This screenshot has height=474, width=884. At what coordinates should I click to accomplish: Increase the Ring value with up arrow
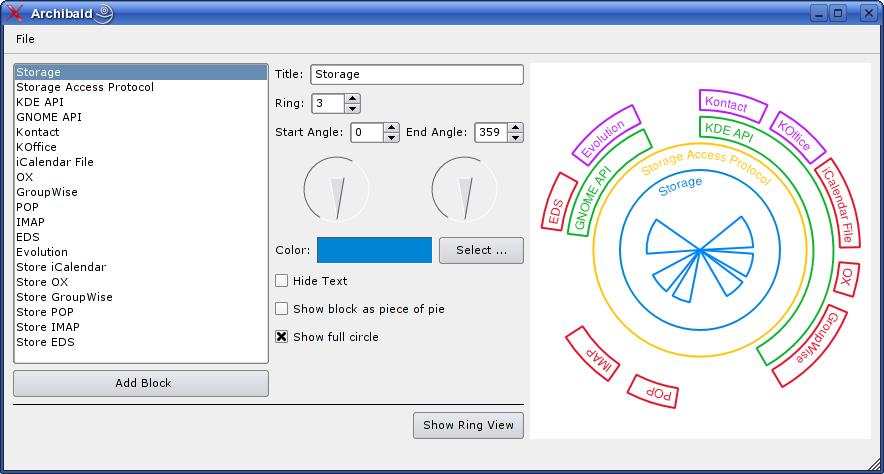point(352,98)
